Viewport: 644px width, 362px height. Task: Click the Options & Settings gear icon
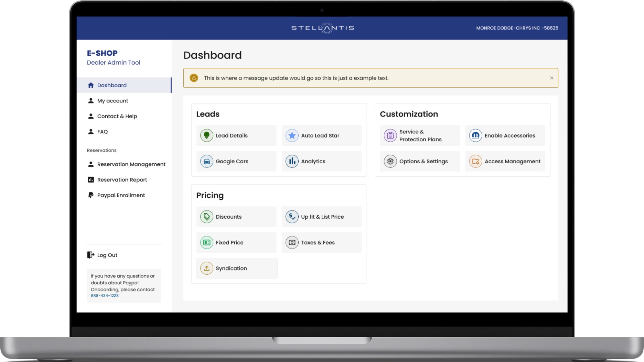pyautogui.click(x=390, y=161)
